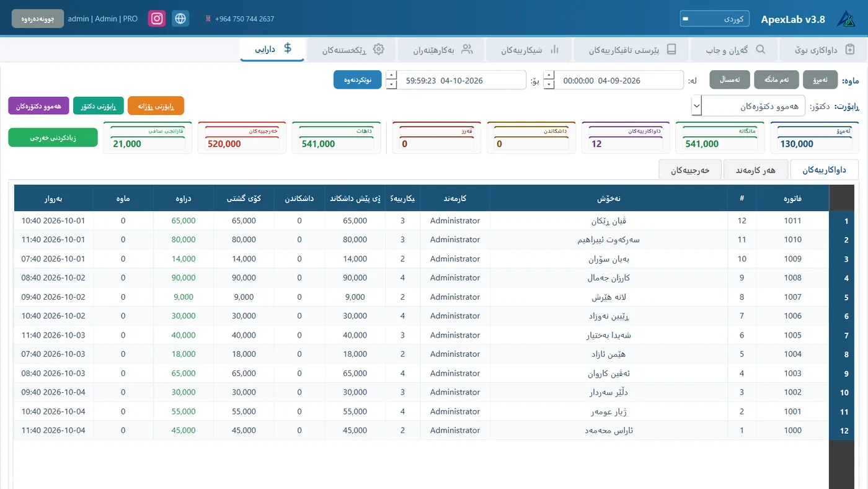868x489 pixels.
Task: Select row header number 7
Action: [x=841, y=336]
